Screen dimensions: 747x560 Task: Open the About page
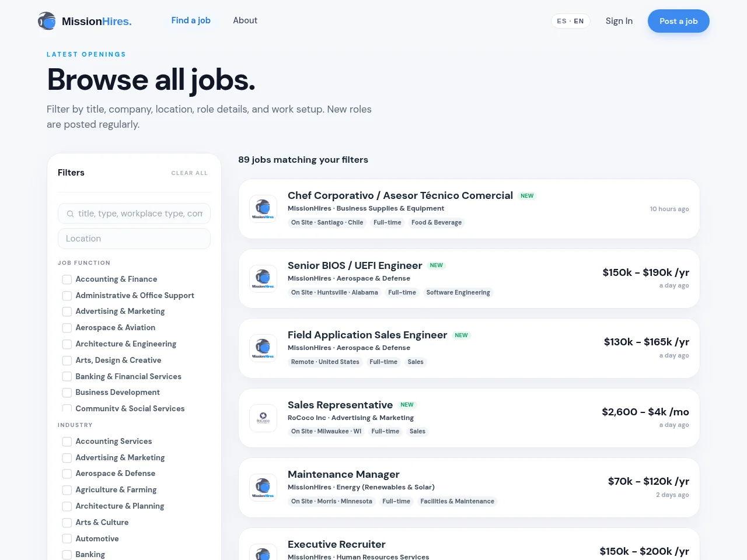click(245, 20)
